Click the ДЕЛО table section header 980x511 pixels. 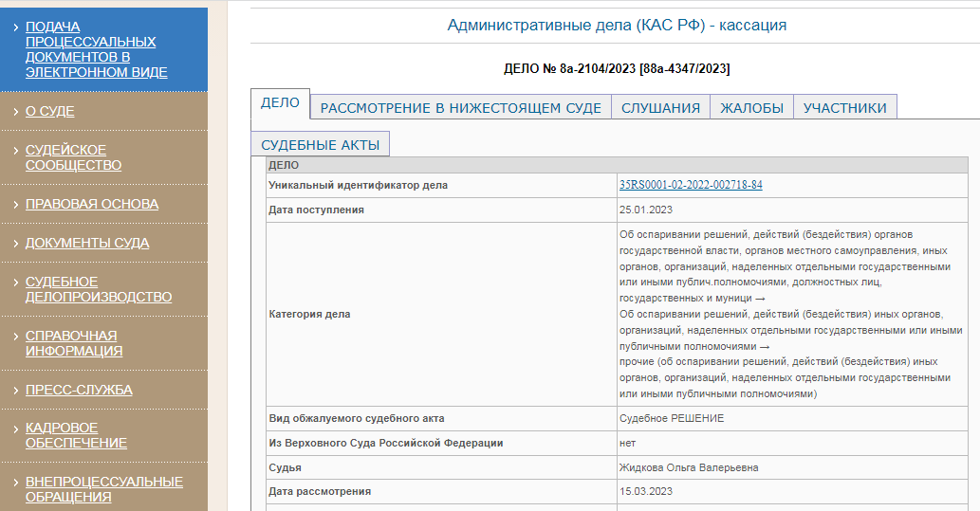[617, 166]
